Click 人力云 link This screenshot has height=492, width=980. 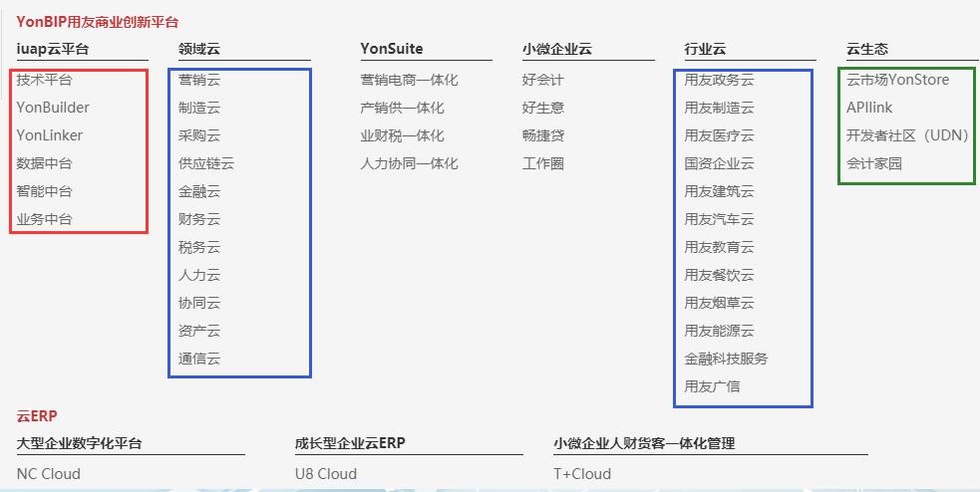tap(199, 275)
